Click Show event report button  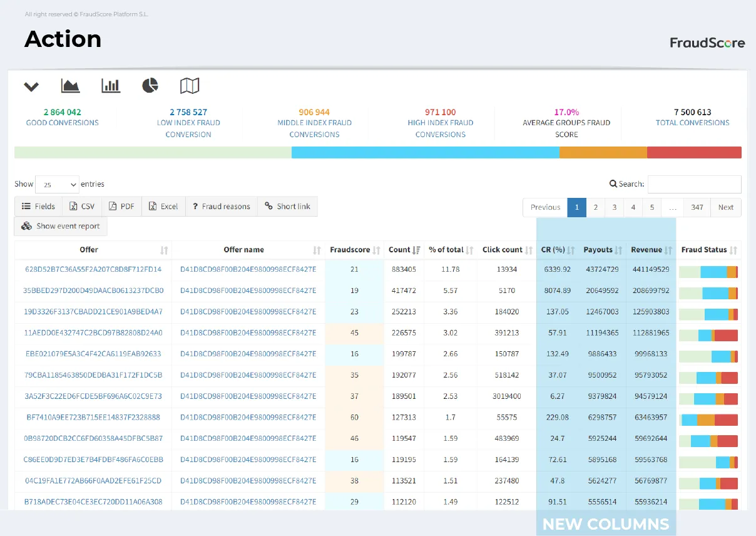point(61,226)
